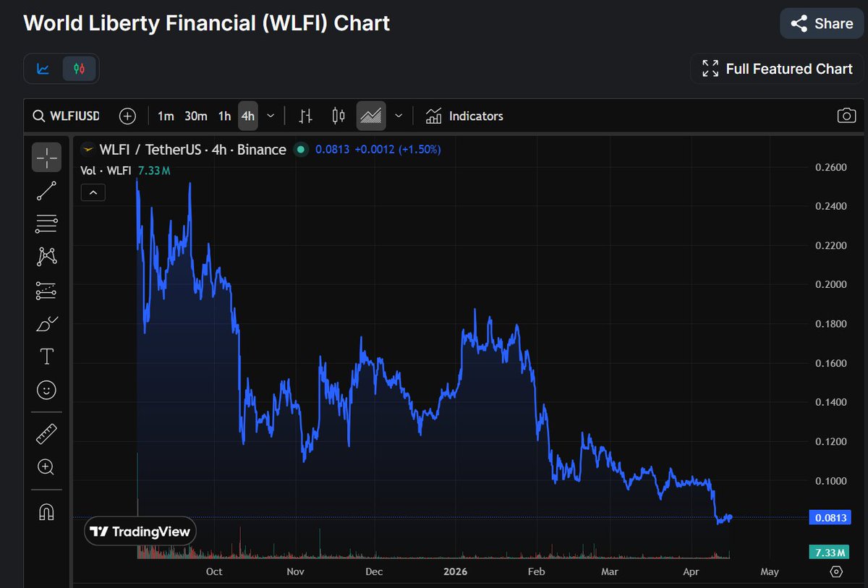Switch to the candlestick TradingView chart view
Viewport: 868px width, 588px height.
pyautogui.click(x=80, y=69)
